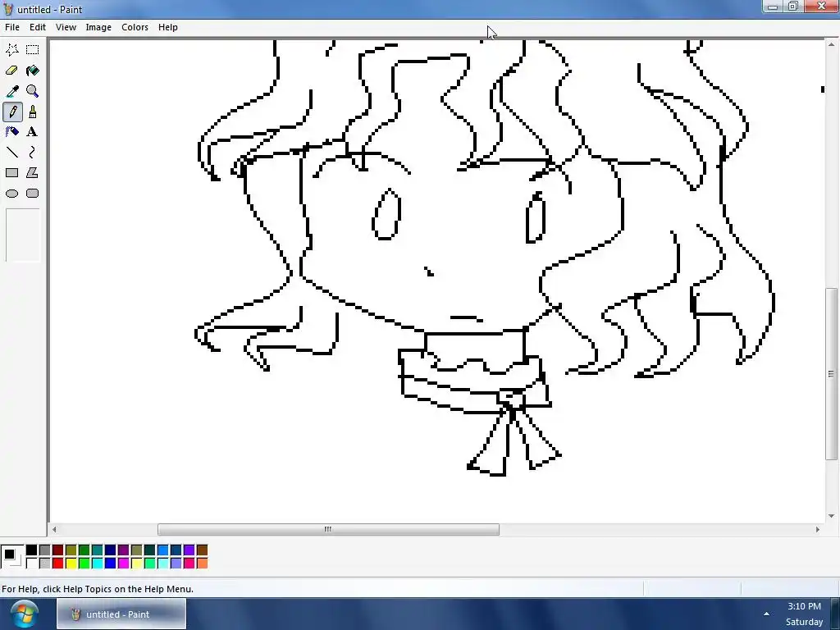Select the Curve tool

pyautogui.click(x=33, y=153)
